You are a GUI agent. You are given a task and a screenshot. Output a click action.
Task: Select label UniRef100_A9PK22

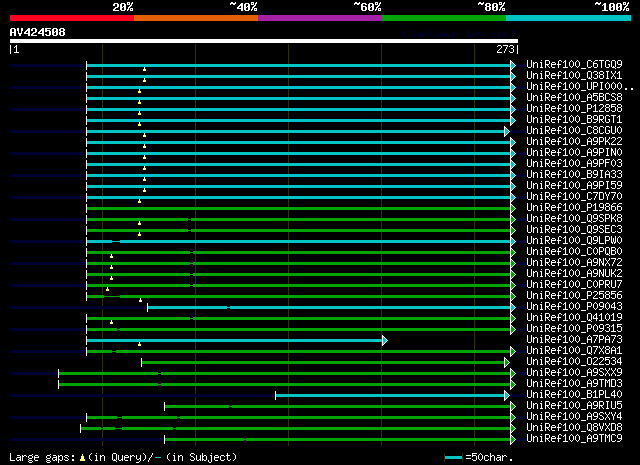tap(574, 142)
